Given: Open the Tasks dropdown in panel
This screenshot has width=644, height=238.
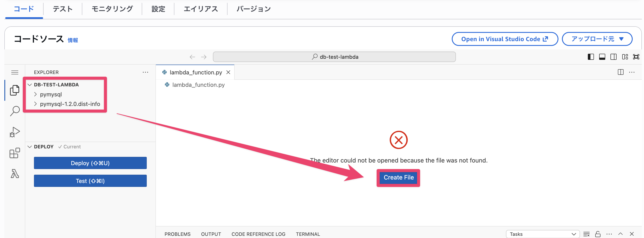Looking at the screenshot, I should tap(543, 234).
